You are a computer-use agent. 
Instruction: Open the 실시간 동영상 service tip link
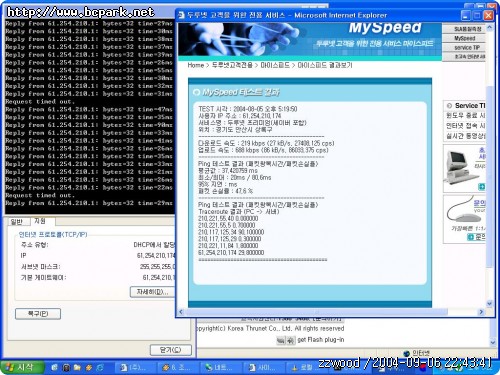pos(466,136)
